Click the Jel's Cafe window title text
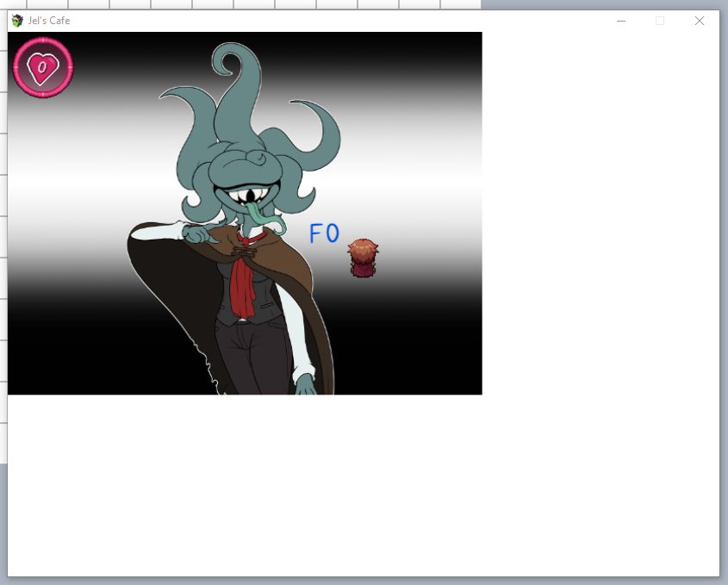728x585 pixels. [x=49, y=21]
